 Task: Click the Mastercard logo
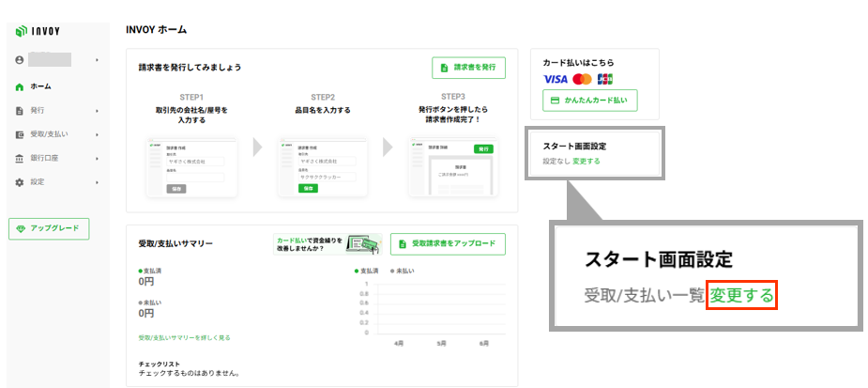tap(583, 79)
